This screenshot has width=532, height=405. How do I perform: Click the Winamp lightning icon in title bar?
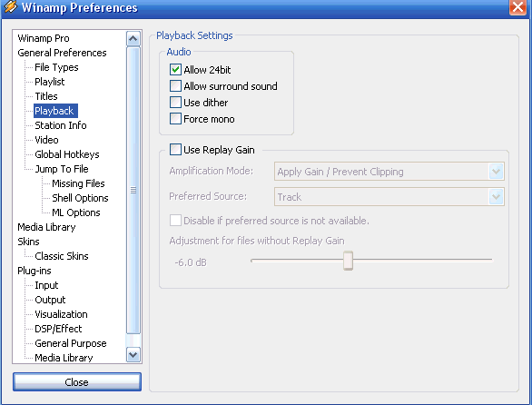coord(11,6)
